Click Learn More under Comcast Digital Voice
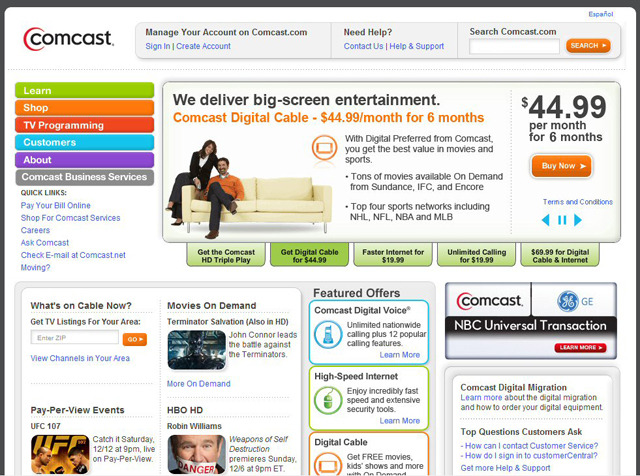 click(400, 355)
